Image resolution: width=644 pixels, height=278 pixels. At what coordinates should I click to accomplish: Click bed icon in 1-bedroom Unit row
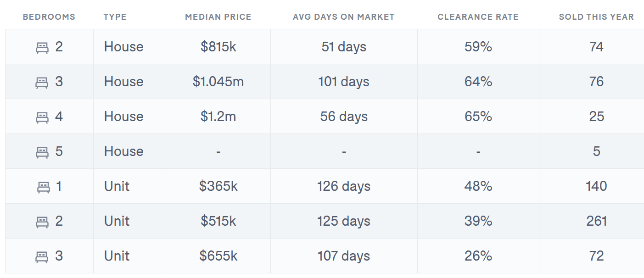[44, 187]
